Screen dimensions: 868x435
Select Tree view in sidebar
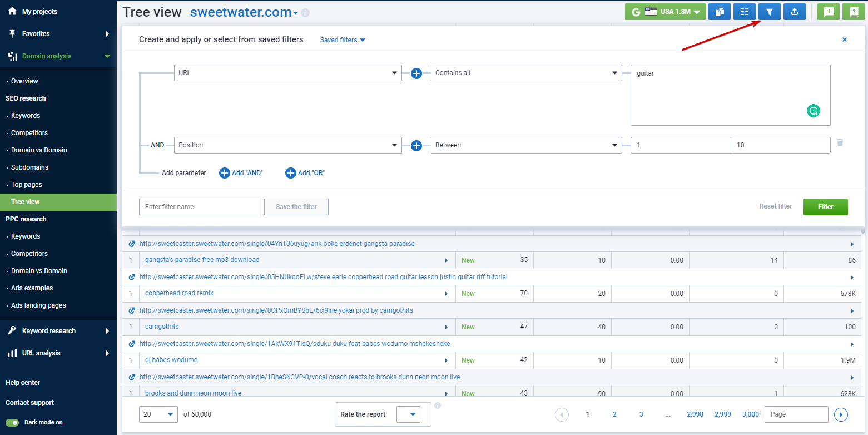point(58,202)
